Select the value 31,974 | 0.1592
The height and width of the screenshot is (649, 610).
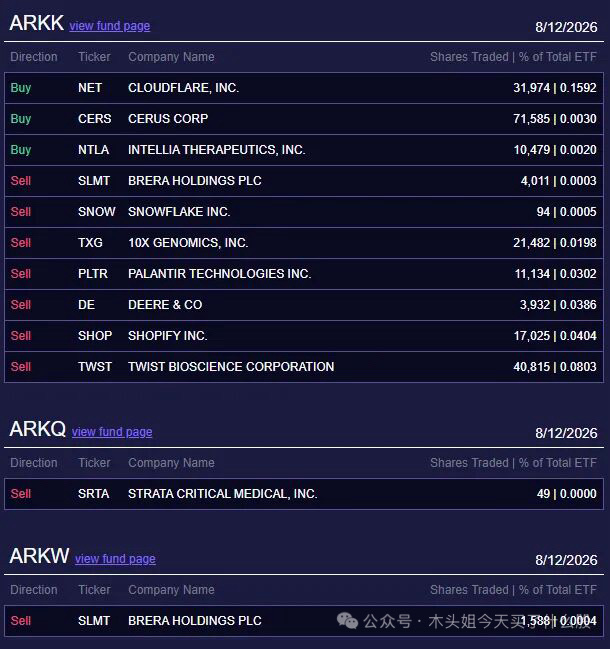pyautogui.click(x=555, y=88)
